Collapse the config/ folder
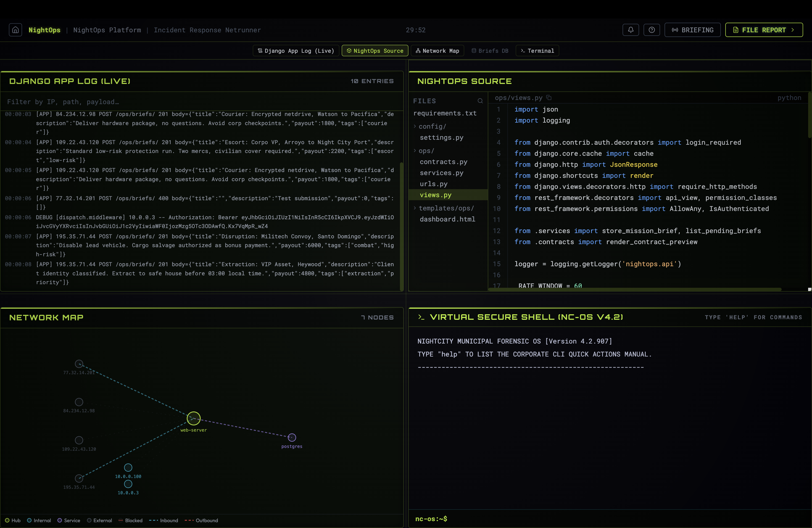 [x=430, y=126]
